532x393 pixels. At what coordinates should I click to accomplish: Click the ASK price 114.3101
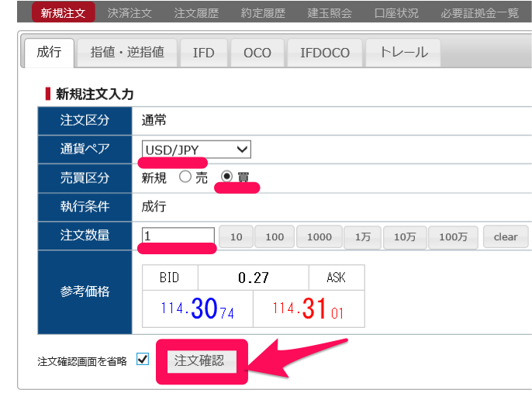309,309
